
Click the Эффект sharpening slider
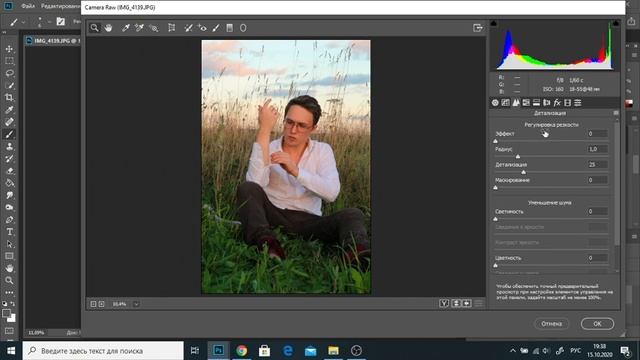click(551, 141)
